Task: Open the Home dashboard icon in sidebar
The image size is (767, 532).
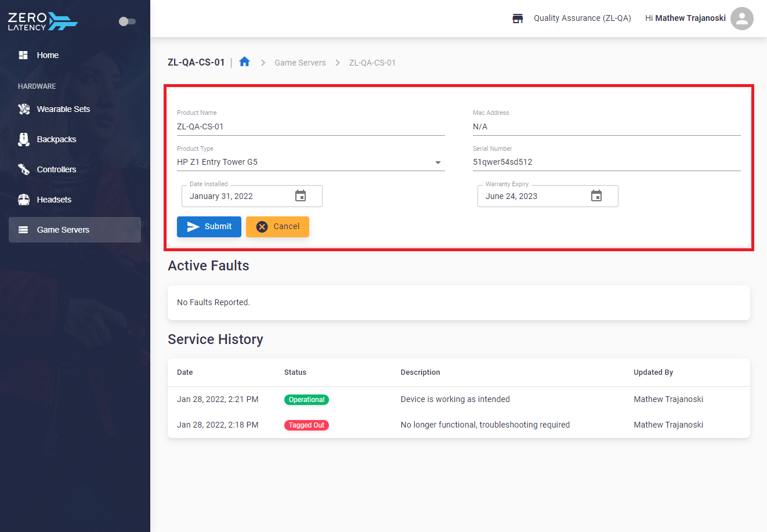Action: point(23,55)
